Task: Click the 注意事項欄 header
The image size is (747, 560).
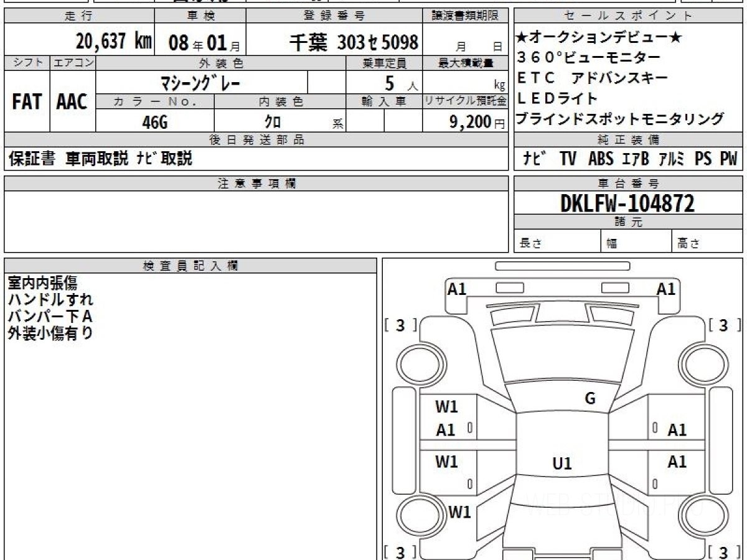Action: [x=256, y=183]
